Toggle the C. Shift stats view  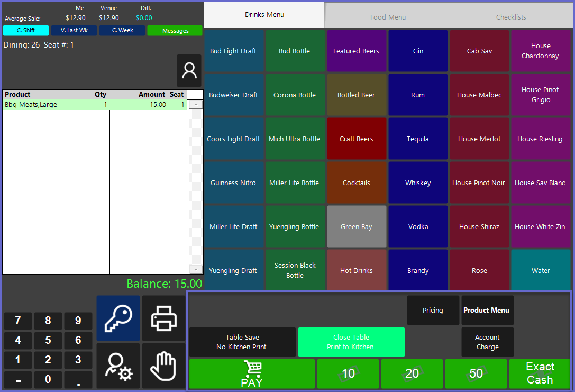[x=26, y=31]
